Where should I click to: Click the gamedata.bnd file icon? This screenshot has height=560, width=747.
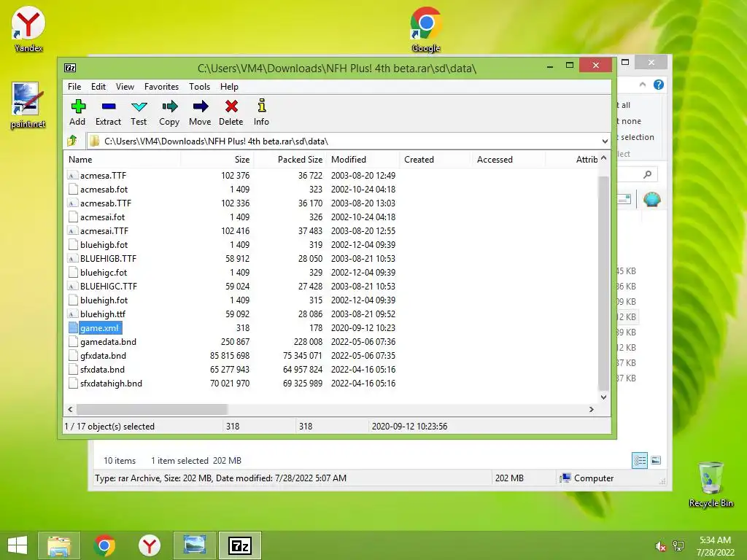coord(72,342)
